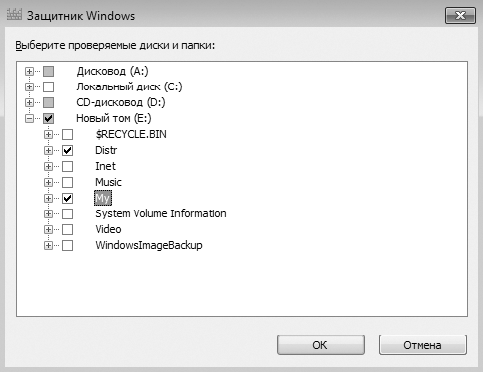Enable the $RECYCLE.BIN checkbox
Viewport: 483px width, 372px height.
pos(68,134)
